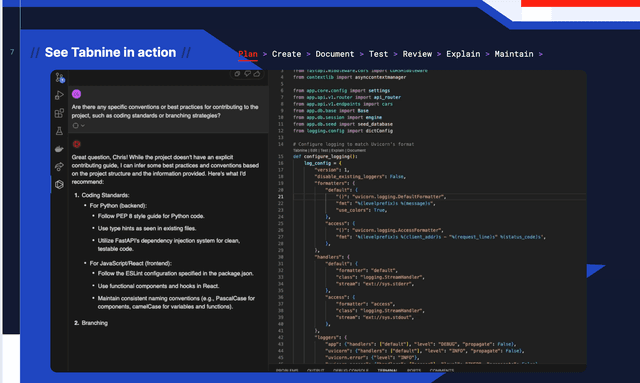Viewport: 640px width, 383px height.
Task: Open the Source Control view in the activity bar
Action: 60,78
